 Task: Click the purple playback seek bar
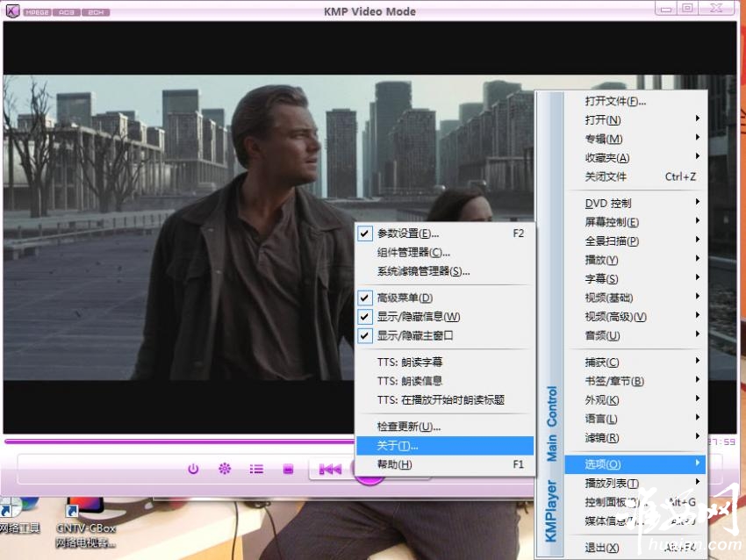[x=176, y=442]
